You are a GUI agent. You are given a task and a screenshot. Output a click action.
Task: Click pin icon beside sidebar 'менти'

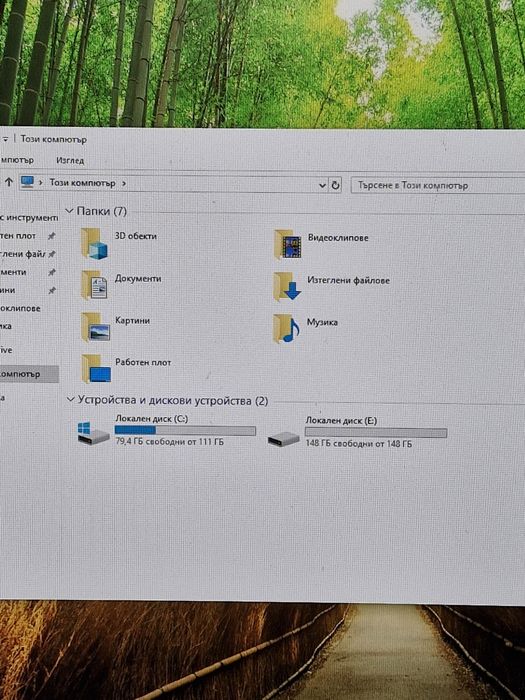52,272
